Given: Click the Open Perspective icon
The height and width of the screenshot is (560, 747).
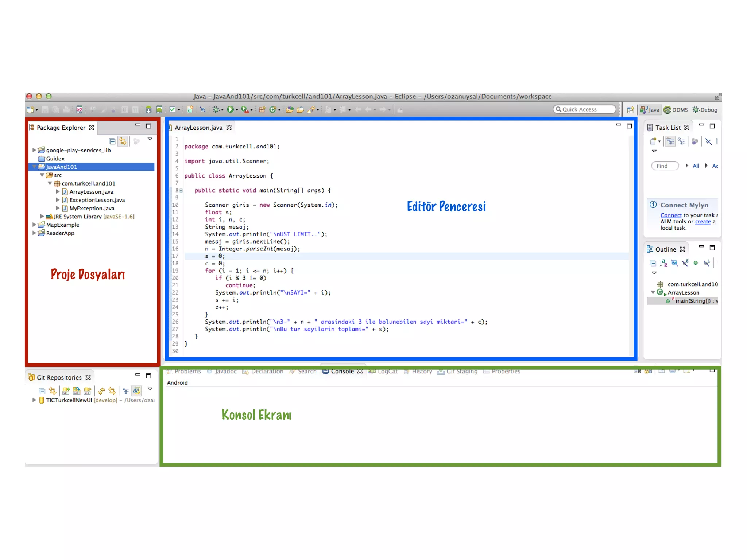Looking at the screenshot, I should pyautogui.click(x=630, y=110).
